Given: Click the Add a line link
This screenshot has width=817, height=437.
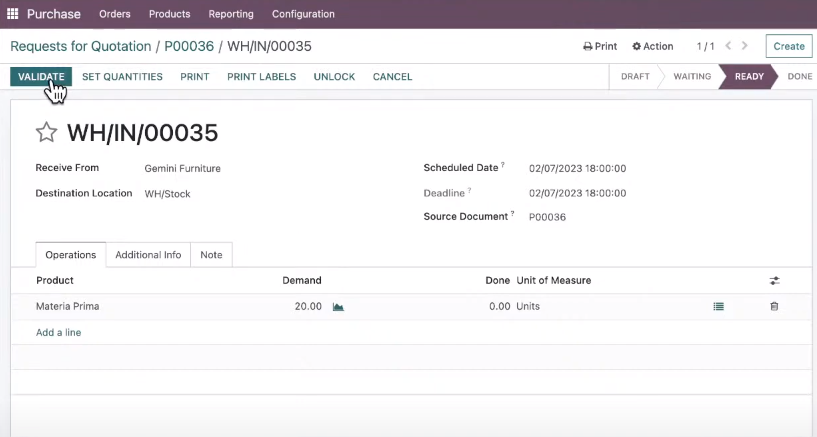Looking at the screenshot, I should [x=58, y=332].
